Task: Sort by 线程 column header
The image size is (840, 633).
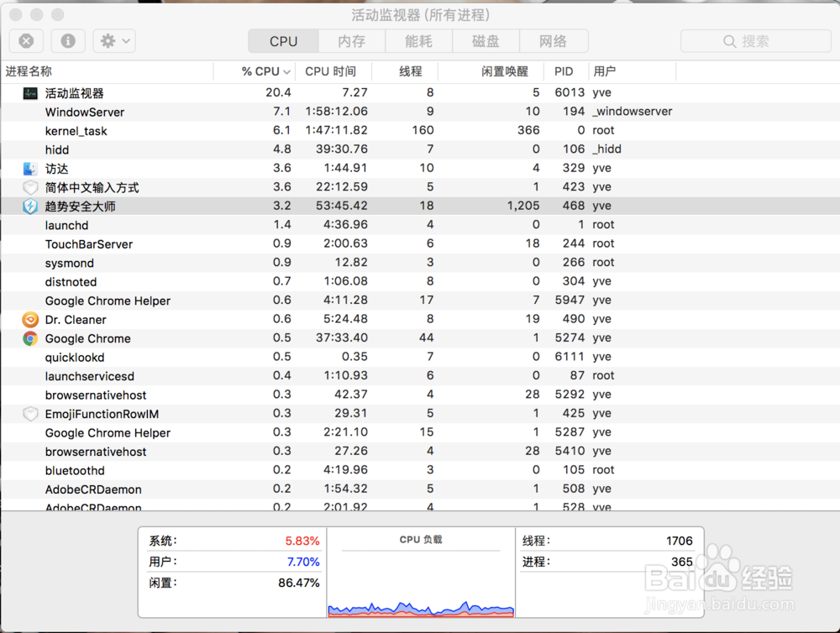Action: [x=405, y=71]
